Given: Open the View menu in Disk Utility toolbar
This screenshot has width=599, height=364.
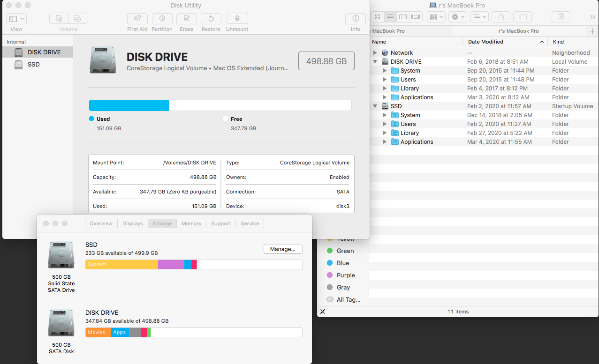Looking at the screenshot, I should [x=16, y=19].
